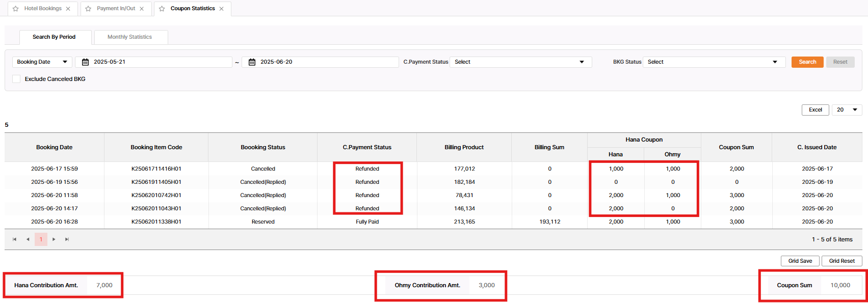
Task: Go to the previous page arrow
Action: pyautogui.click(x=28, y=239)
